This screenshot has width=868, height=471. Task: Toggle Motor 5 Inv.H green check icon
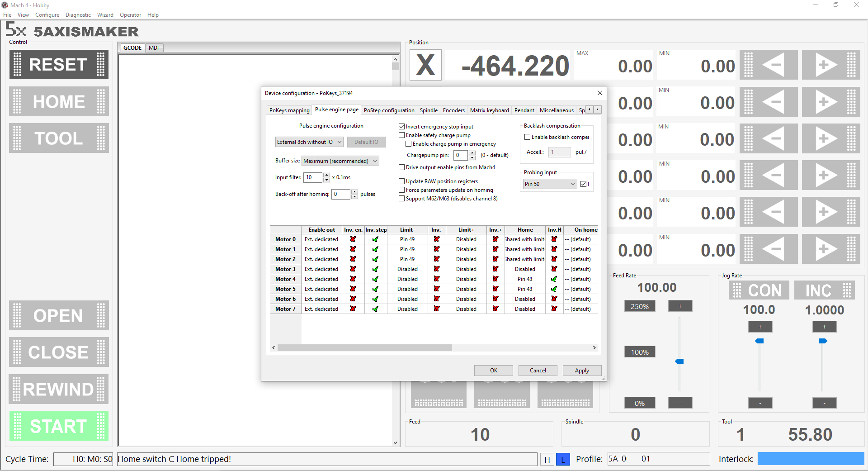pyautogui.click(x=554, y=289)
